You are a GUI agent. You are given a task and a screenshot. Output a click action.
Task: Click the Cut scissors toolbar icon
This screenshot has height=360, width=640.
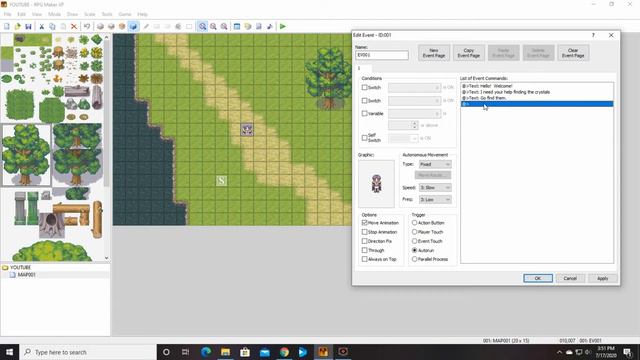point(42,27)
